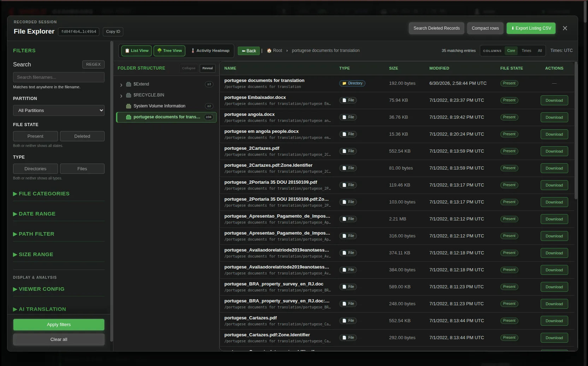
Task: Click the System Volume Information folder icon
Action: pyautogui.click(x=129, y=106)
